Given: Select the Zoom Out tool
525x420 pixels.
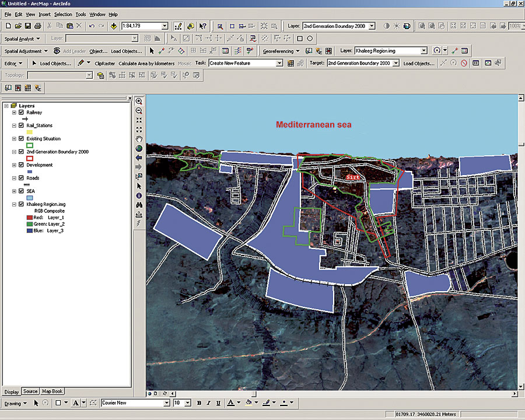Looking at the screenshot, I should pos(139,110).
